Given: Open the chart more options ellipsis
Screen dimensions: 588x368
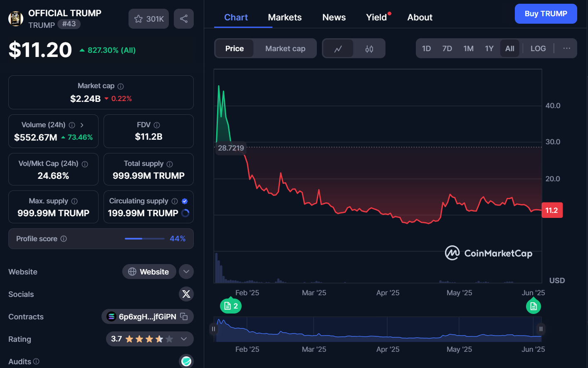Looking at the screenshot, I should (566, 49).
